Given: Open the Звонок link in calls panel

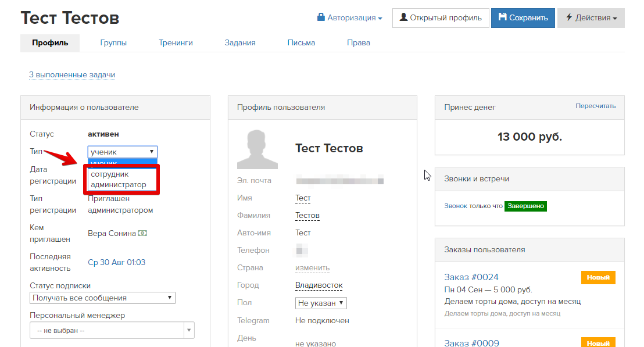Looking at the screenshot, I should pyautogui.click(x=456, y=206).
